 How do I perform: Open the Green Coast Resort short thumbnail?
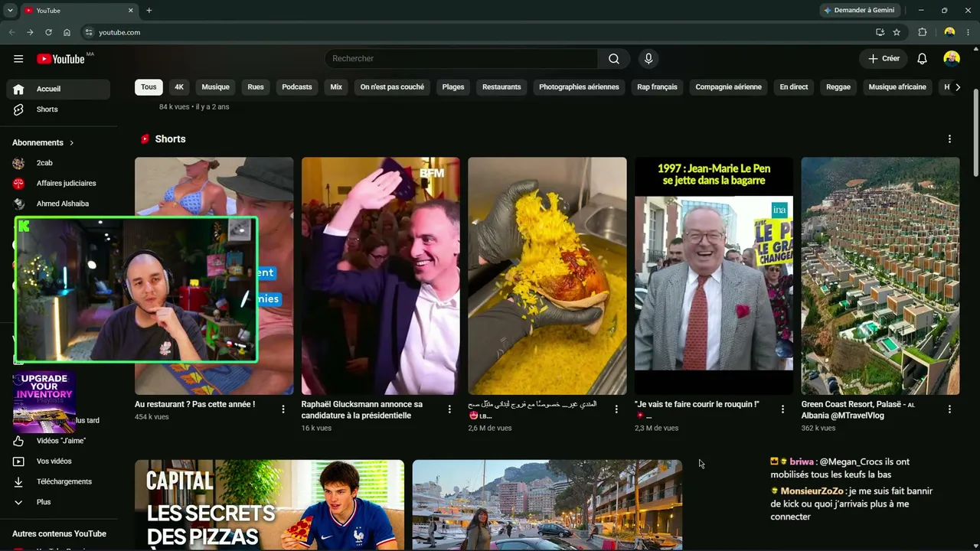pos(880,276)
